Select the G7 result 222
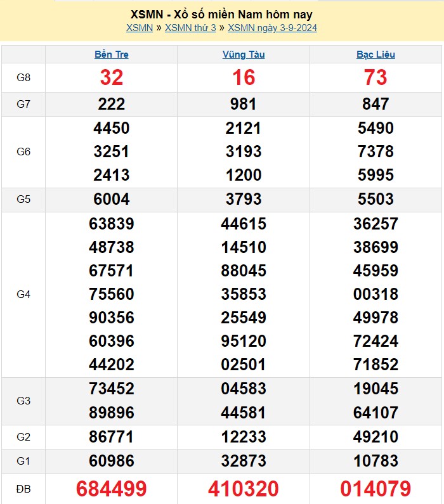The height and width of the screenshot is (504, 444). click(x=112, y=104)
